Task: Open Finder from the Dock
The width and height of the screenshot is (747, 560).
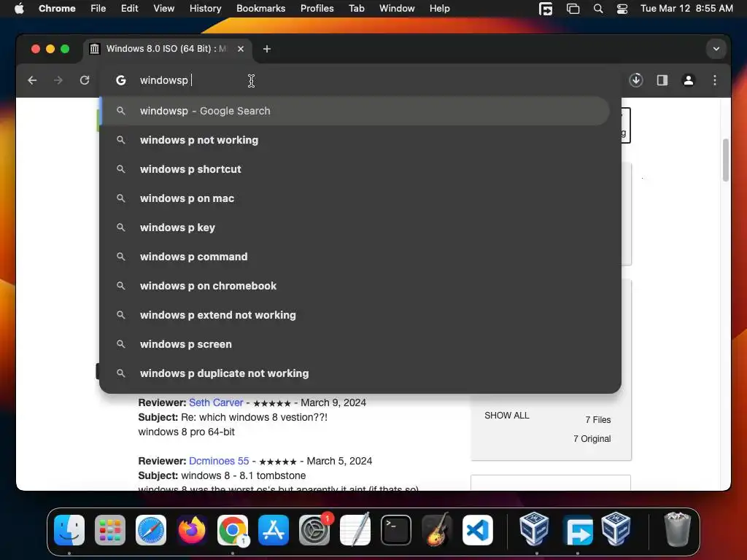Action: pos(69,530)
